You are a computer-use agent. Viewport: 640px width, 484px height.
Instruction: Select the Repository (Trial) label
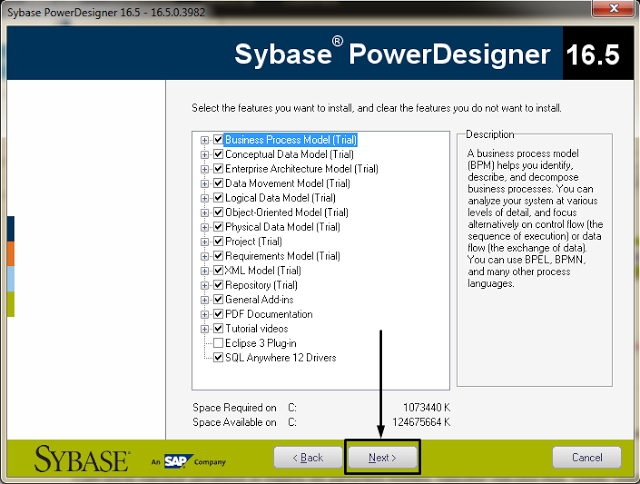coord(261,285)
